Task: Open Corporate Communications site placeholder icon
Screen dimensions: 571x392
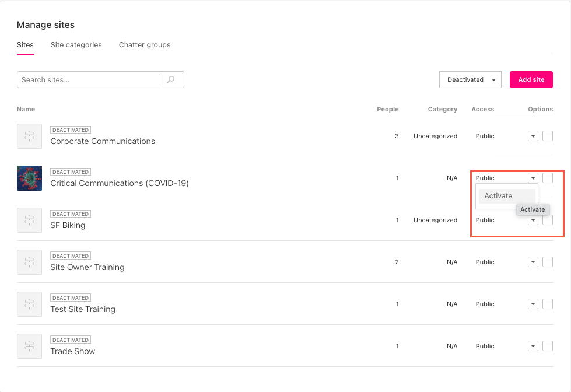Action: (x=29, y=136)
